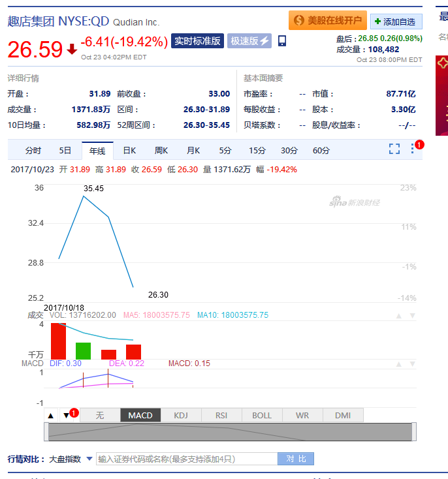Click the MA5 value label
The width and height of the screenshot is (448, 479).
(x=156, y=315)
